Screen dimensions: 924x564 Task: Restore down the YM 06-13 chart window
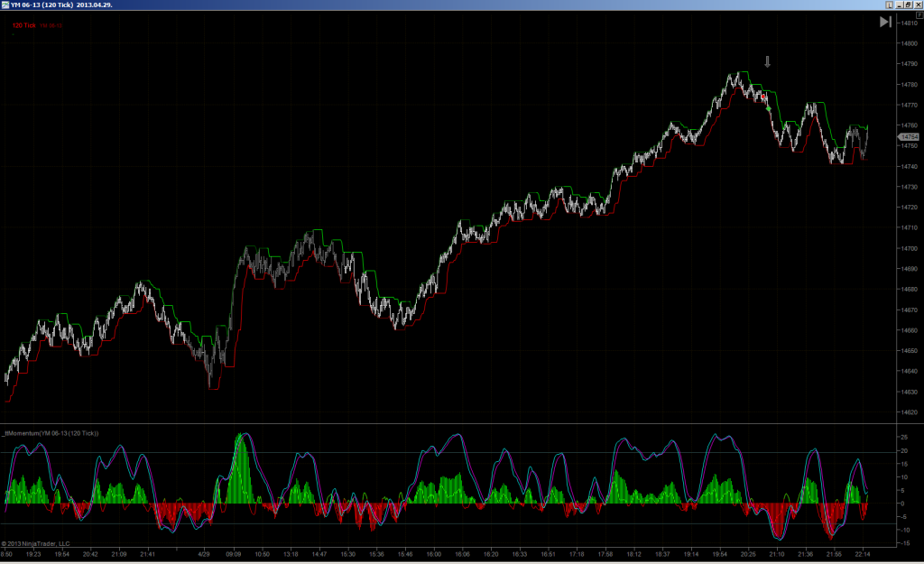[x=908, y=5]
